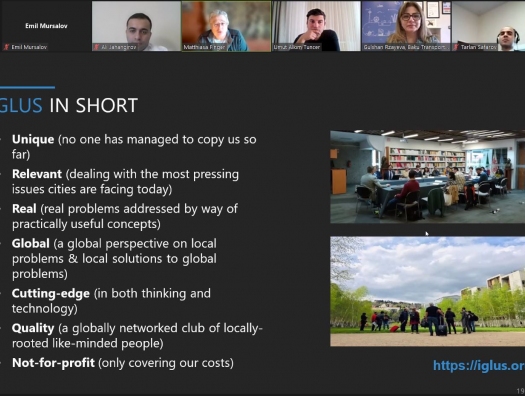Click the 'IN SHORT' slide title

94,105
